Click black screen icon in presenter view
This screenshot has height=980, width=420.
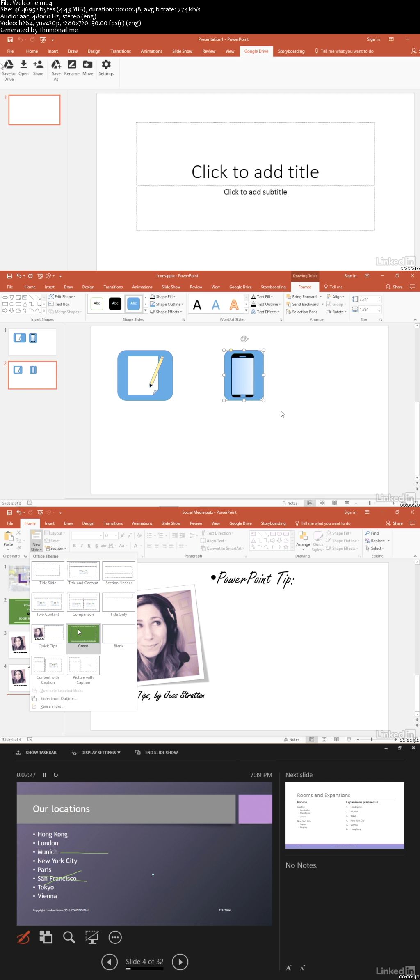(92, 937)
